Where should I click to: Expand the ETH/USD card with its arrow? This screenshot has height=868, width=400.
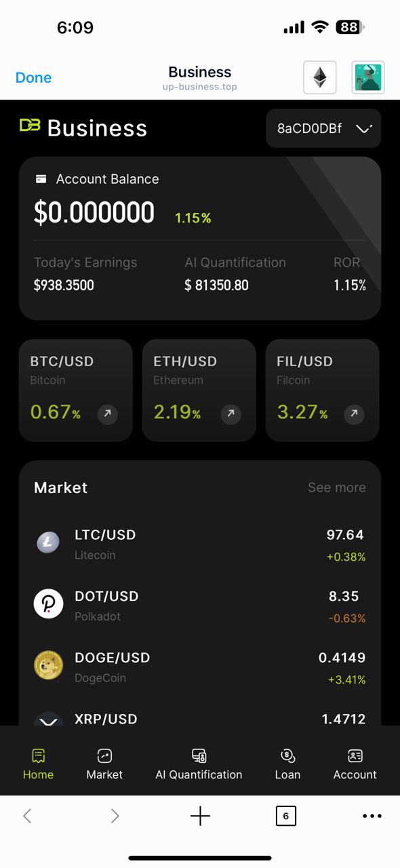[231, 414]
